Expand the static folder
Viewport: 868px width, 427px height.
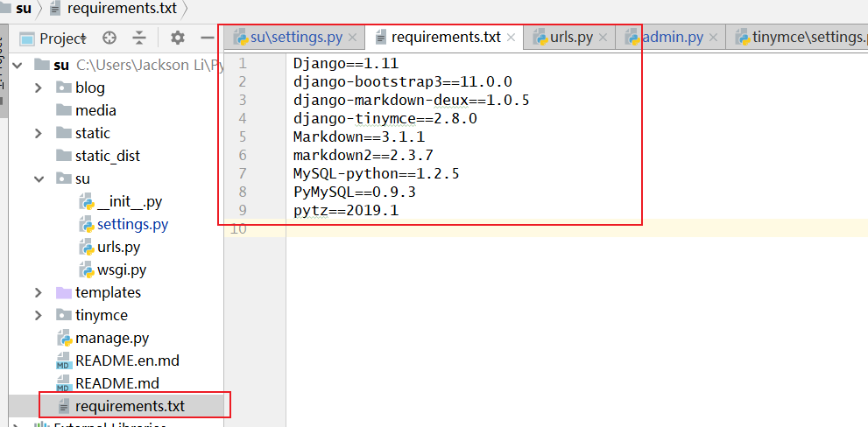tap(39, 133)
